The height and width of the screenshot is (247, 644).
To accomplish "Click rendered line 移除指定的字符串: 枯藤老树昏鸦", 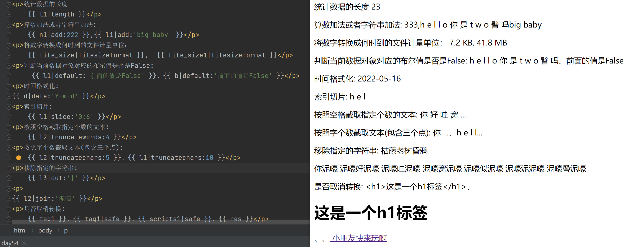I will coord(371,151).
